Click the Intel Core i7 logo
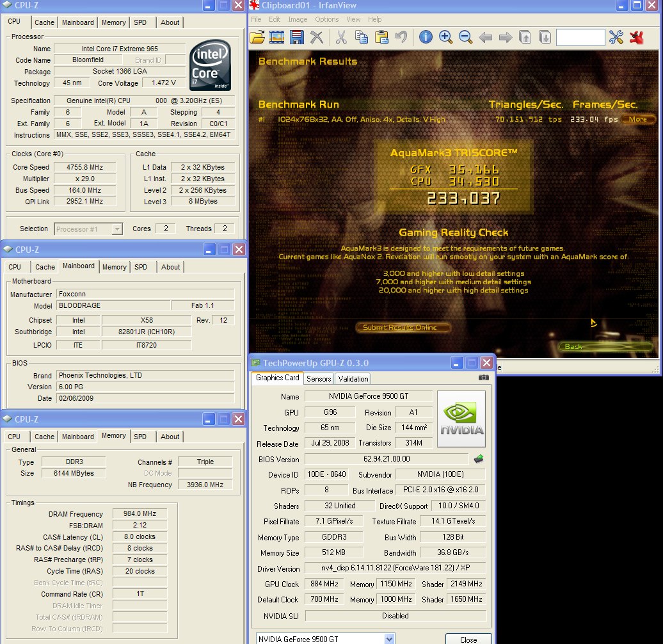Viewport: 663px width, 644px height. pyautogui.click(x=210, y=65)
